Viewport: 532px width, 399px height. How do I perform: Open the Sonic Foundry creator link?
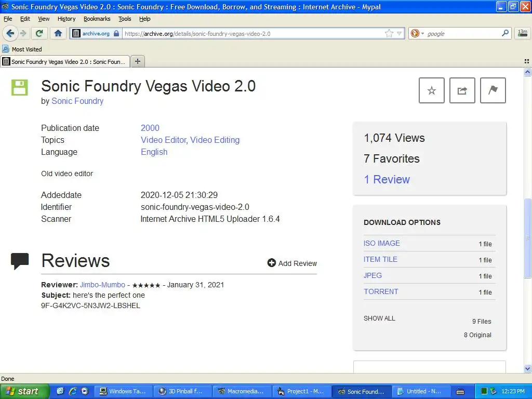pyautogui.click(x=77, y=101)
